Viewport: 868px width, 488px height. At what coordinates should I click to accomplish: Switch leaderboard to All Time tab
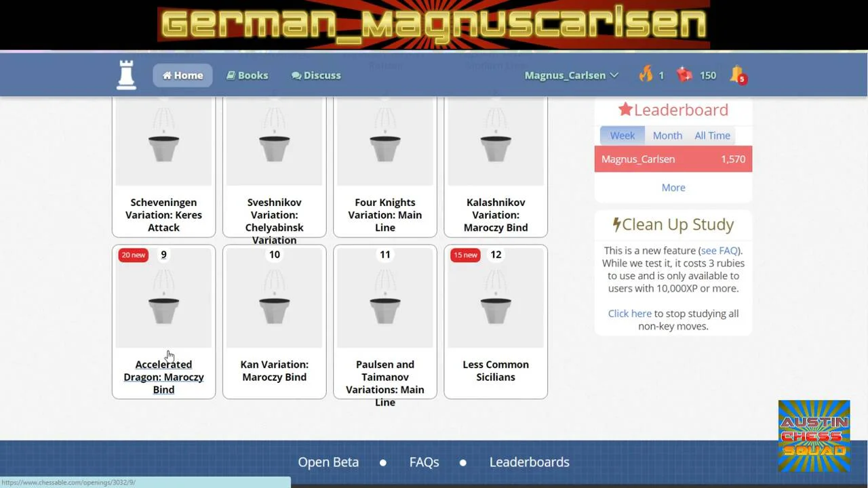pos(712,136)
